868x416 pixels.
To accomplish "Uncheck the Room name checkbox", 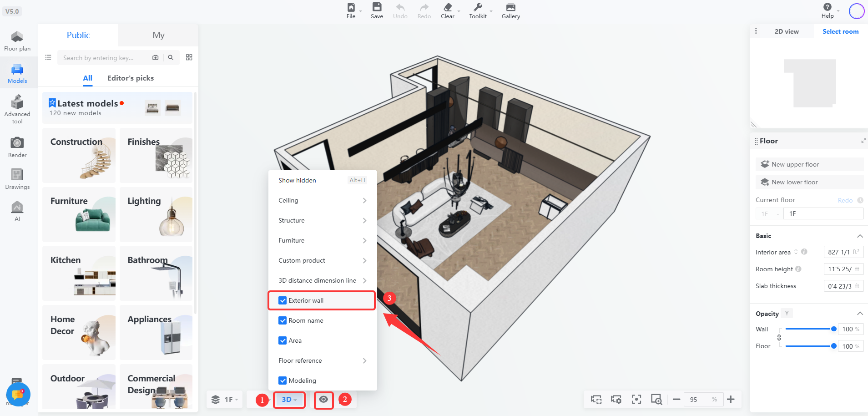I will 283,320.
